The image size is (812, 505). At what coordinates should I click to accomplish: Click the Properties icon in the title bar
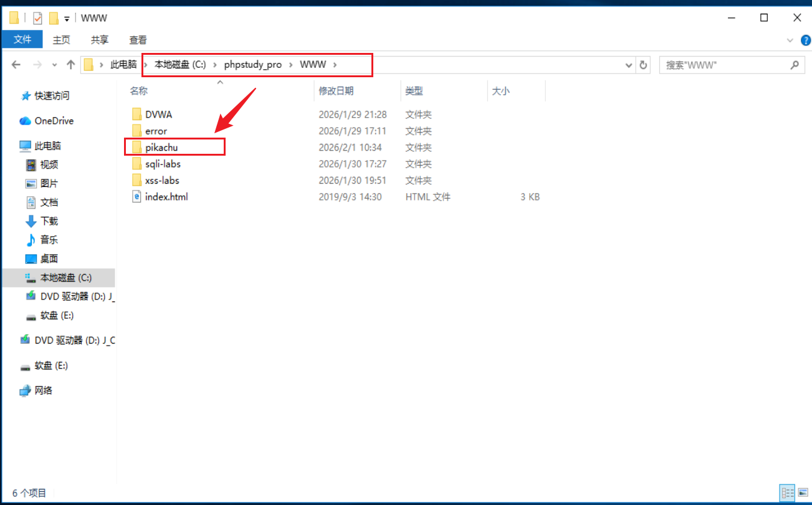[37, 18]
